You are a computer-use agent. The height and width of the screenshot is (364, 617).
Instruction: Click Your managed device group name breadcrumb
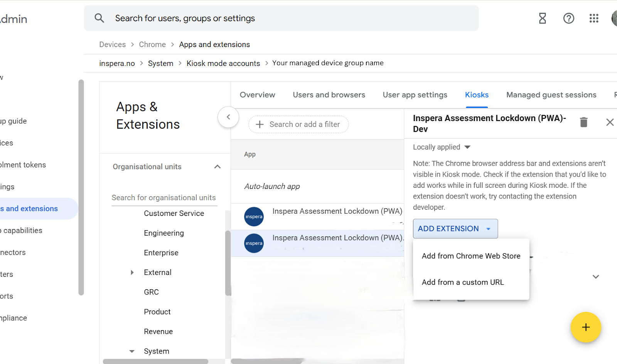[328, 63]
